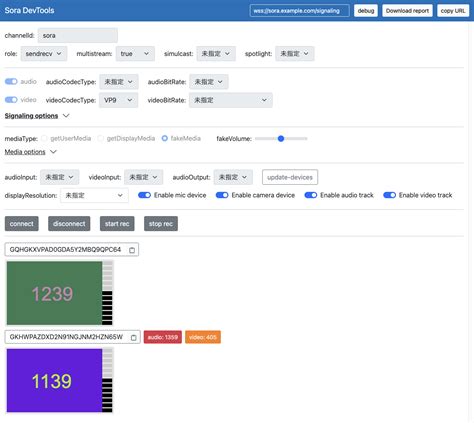Open the videoCodecType dropdown showing VP9

[118, 100]
